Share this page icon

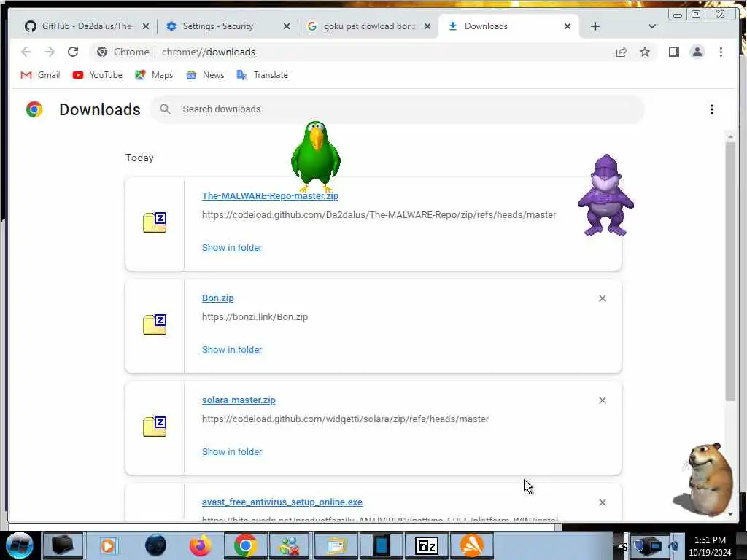[x=622, y=52]
